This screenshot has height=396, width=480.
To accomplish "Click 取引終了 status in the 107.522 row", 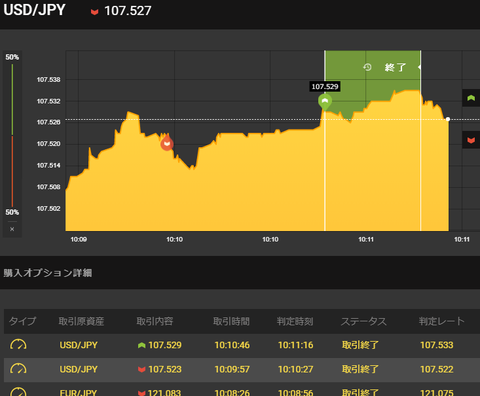I will pyautogui.click(x=360, y=369).
